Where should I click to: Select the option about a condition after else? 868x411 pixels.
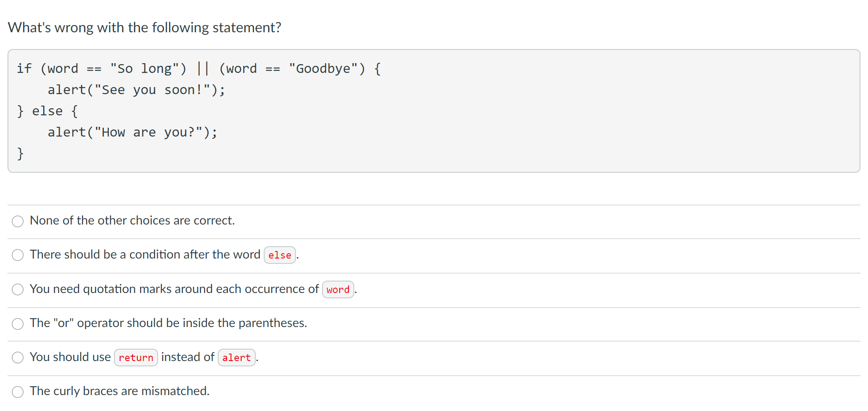click(18, 255)
